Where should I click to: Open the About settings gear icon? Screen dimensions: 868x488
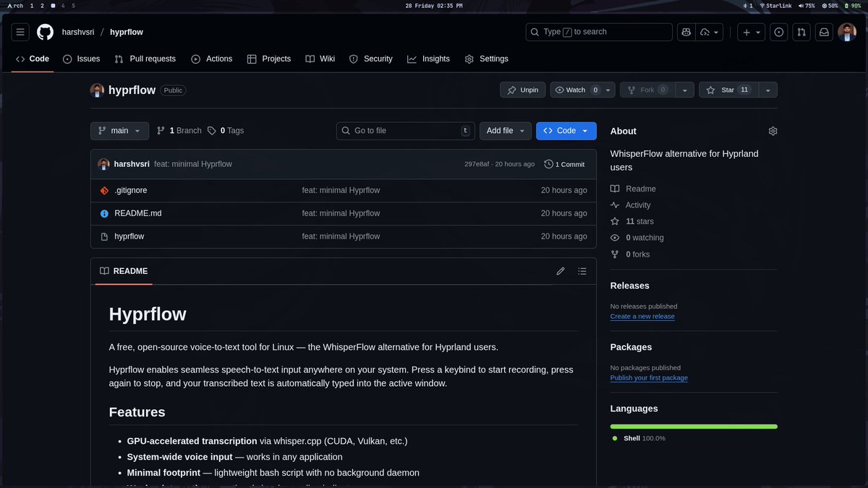pos(773,131)
